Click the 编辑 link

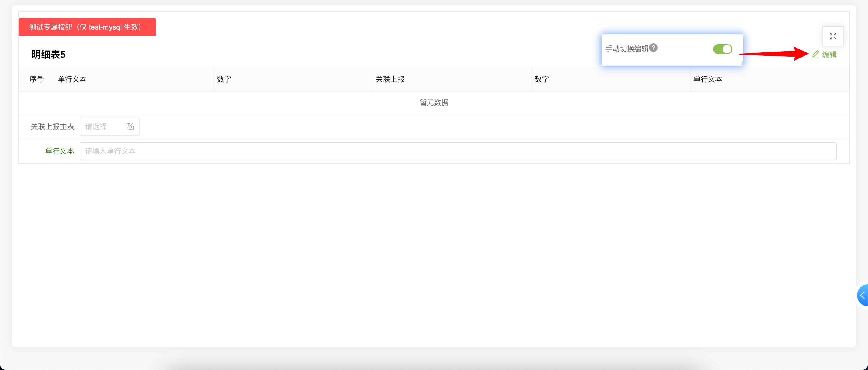click(829, 54)
